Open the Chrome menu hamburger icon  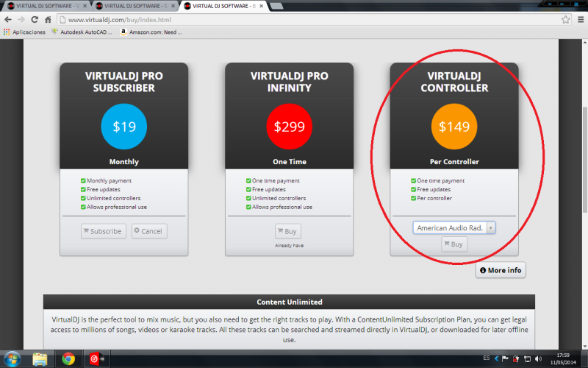581,20
